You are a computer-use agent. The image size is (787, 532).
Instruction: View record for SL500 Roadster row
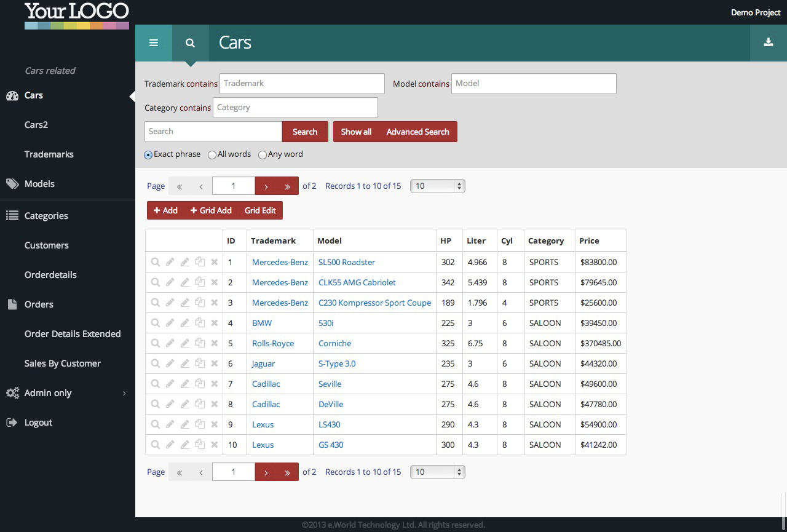156,262
